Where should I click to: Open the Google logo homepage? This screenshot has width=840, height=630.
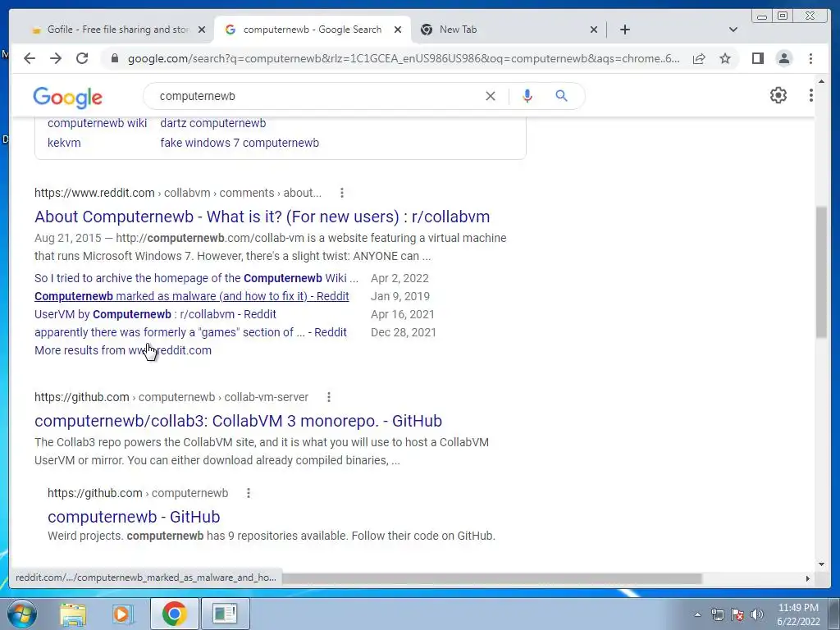tap(67, 97)
